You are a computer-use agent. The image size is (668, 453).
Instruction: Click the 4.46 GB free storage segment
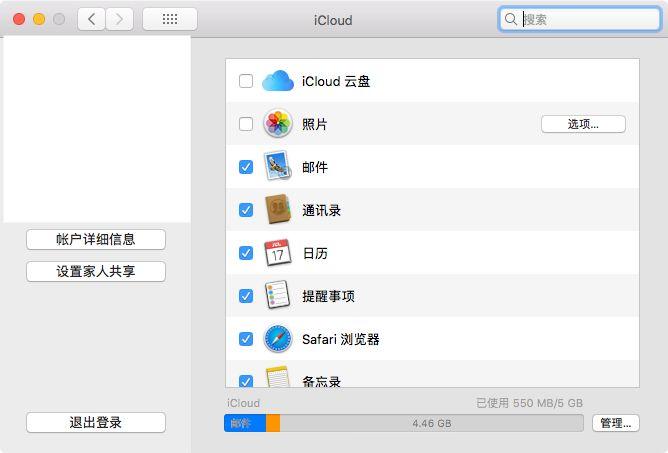click(432, 423)
